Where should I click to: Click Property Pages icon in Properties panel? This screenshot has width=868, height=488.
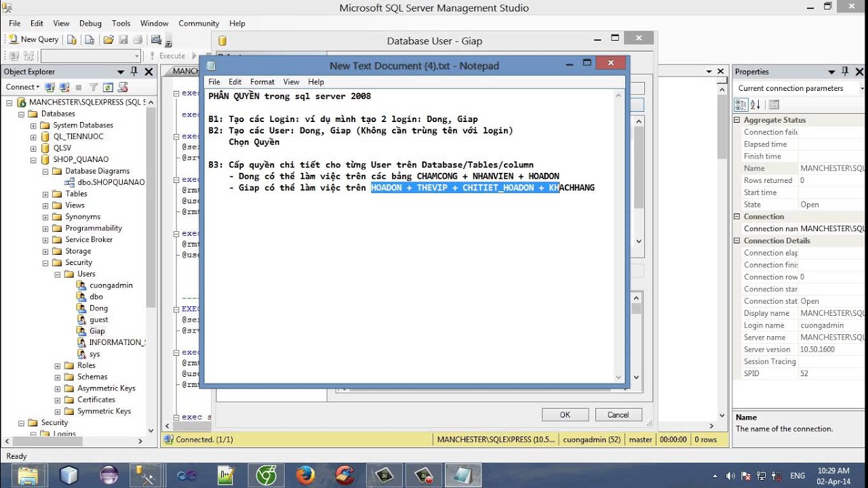coord(774,104)
